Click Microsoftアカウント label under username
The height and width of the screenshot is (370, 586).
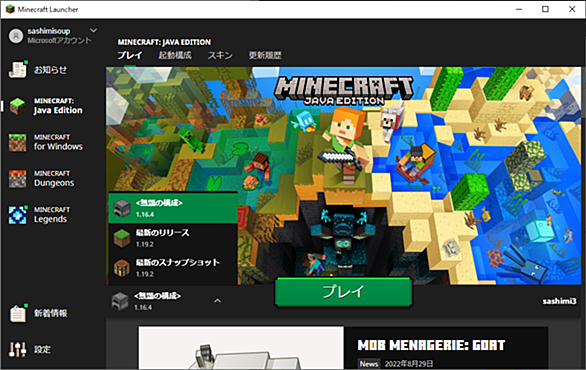[x=59, y=40]
